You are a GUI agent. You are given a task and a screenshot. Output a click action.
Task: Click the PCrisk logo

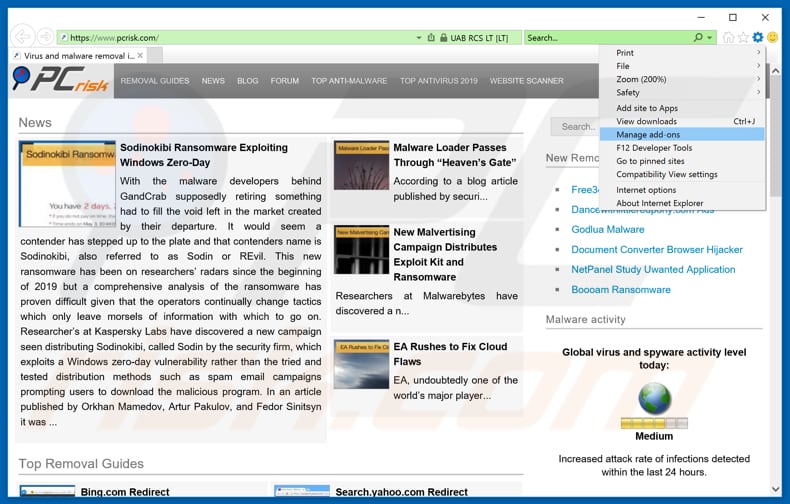coord(60,80)
